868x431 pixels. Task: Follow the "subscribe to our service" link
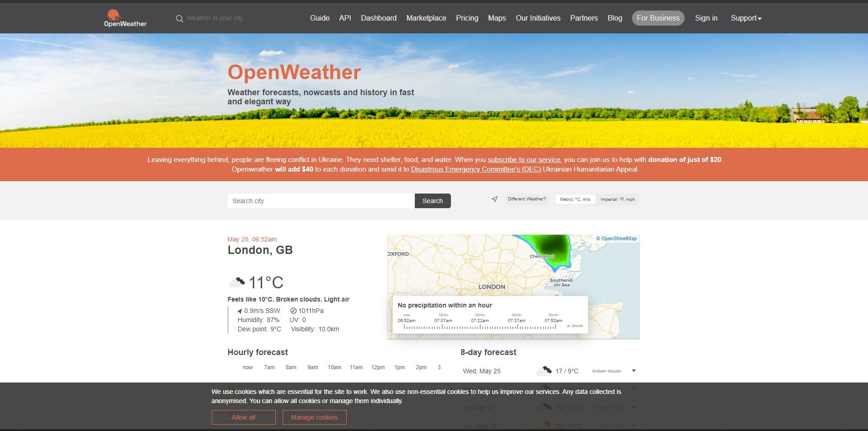(x=524, y=160)
